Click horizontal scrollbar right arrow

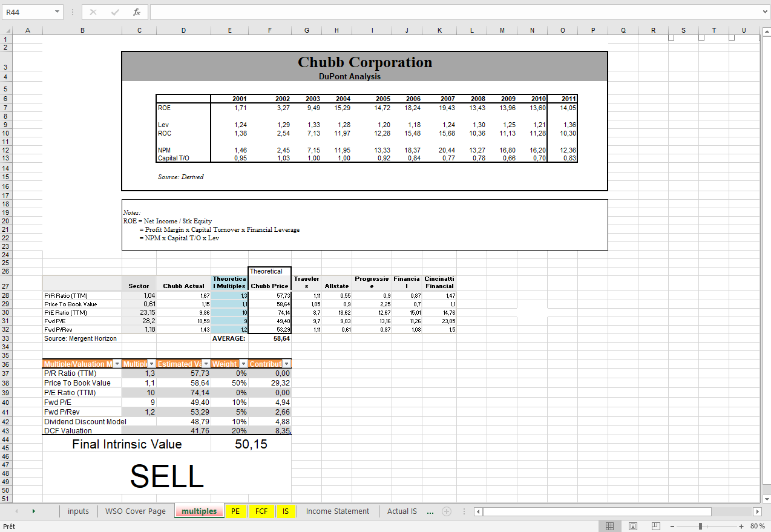[x=757, y=511]
